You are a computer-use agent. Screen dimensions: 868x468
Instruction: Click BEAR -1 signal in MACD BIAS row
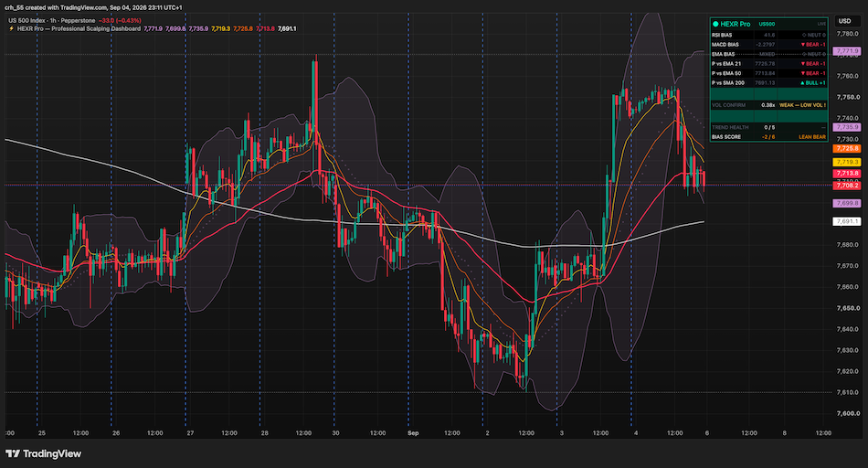813,44
